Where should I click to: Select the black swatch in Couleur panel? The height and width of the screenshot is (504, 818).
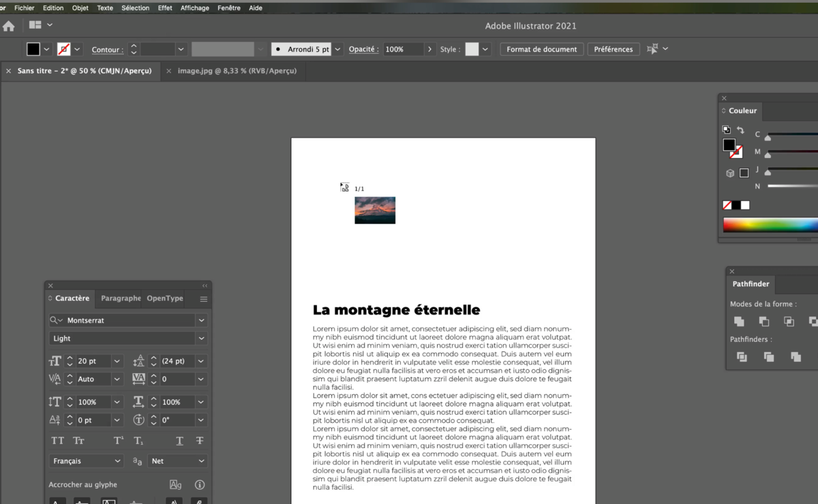(736, 205)
